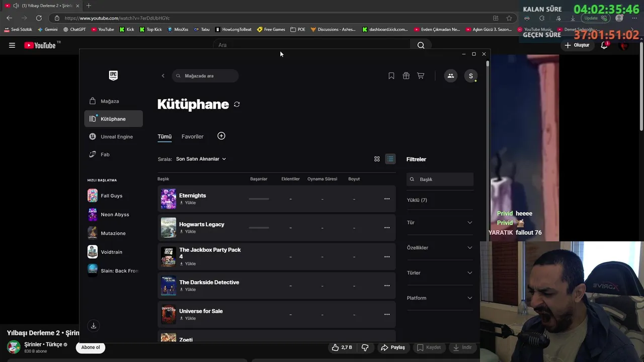
Task: Open YouTube notifications bell
Action: pyautogui.click(x=604, y=45)
